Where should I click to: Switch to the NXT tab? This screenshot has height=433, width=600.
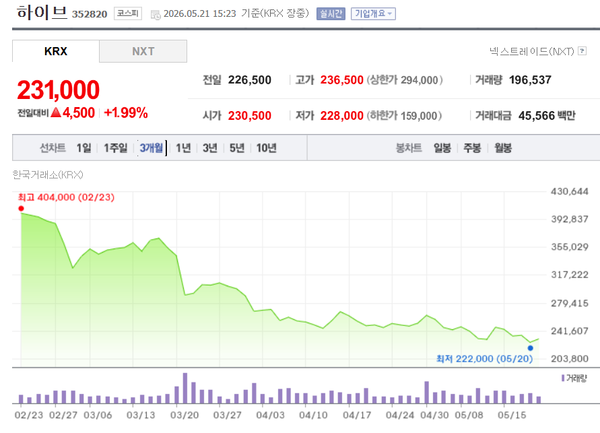(x=143, y=51)
